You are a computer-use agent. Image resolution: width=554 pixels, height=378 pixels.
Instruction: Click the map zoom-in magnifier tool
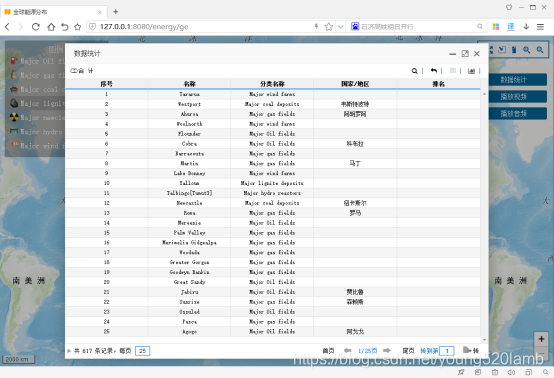526,50
